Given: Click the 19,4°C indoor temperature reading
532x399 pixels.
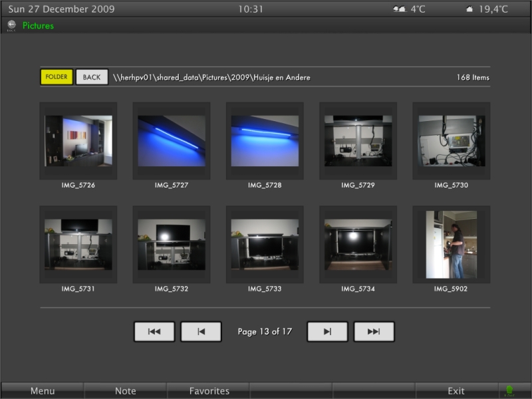Looking at the screenshot, I should coord(493,9).
